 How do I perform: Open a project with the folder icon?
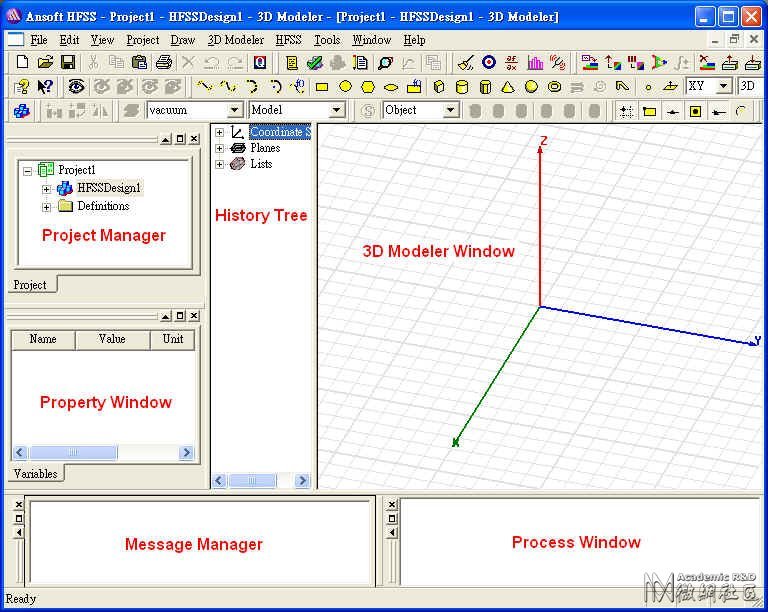(45, 62)
